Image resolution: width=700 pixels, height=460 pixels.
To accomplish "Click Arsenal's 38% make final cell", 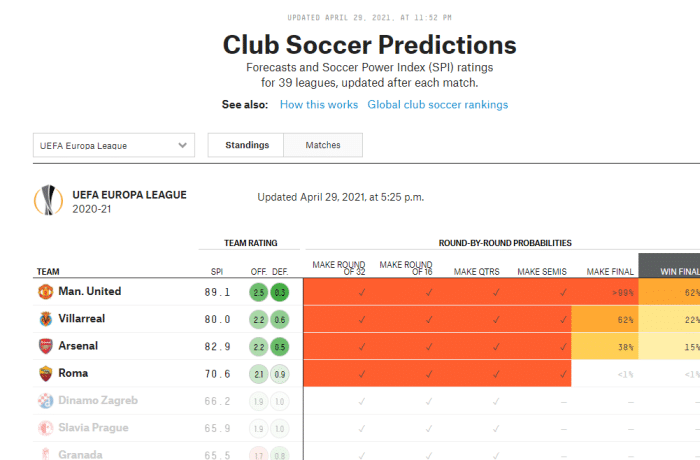I will pos(604,346).
